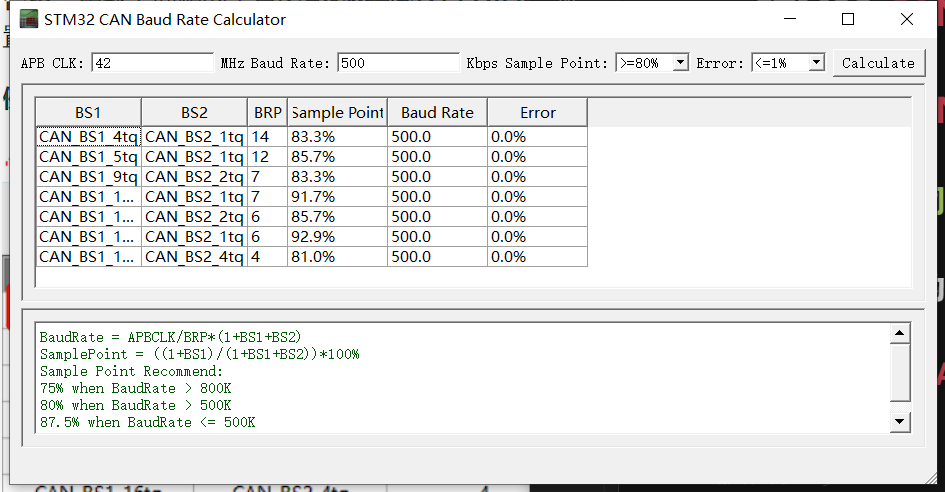The image size is (945, 492).
Task: Close the calculator window
Action: coord(906,19)
